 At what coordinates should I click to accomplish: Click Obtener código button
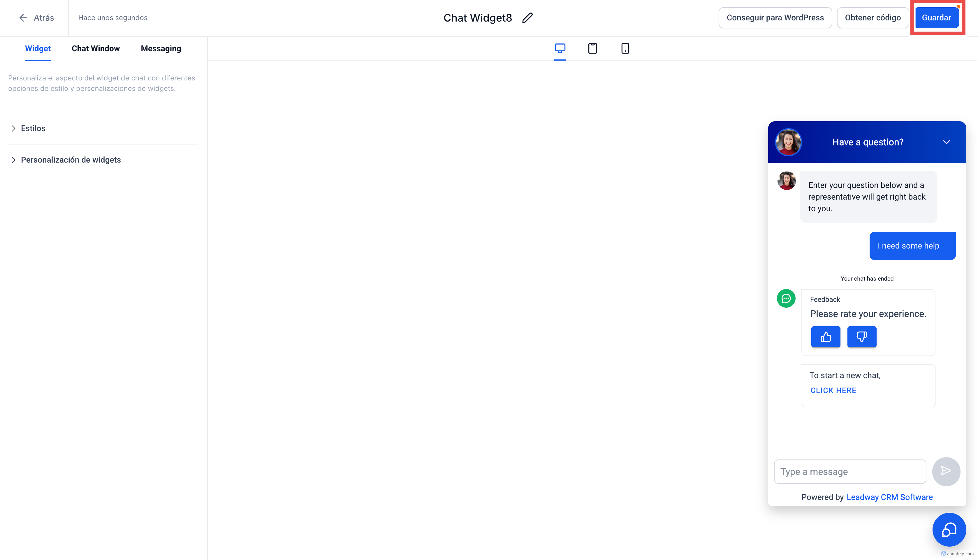pos(872,18)
